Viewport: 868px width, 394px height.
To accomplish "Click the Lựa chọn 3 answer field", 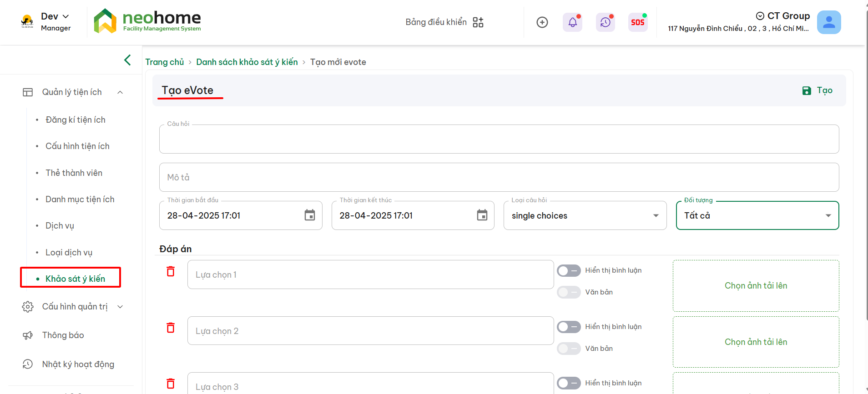I will tap(370, 384).
